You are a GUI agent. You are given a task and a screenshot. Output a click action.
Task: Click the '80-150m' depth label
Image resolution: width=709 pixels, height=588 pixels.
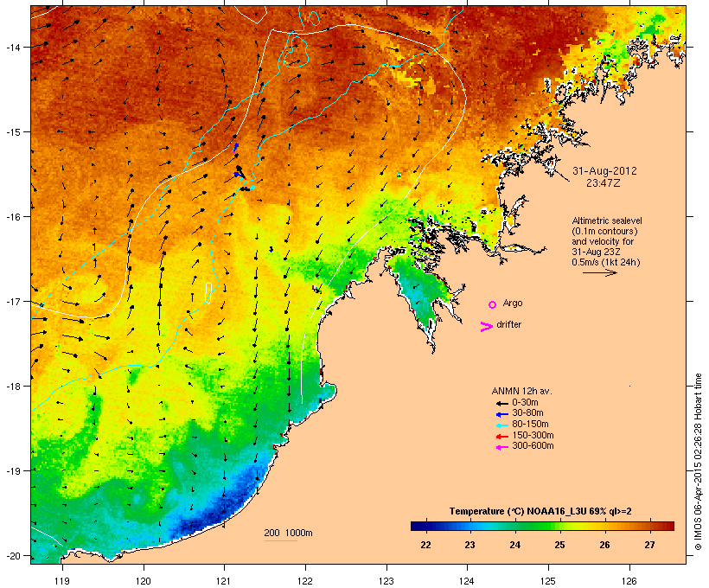pyautogui.click(x=530, y=425)
